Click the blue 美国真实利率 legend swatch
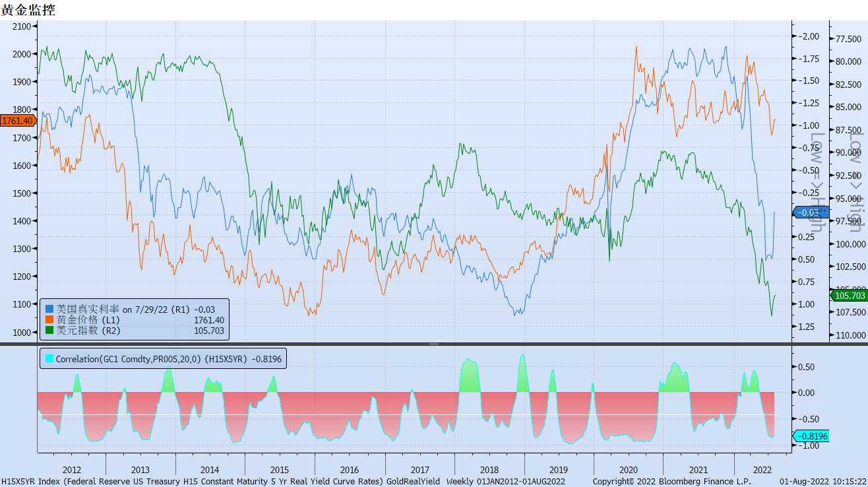This screenshot has height=487, width=868. [x=49, y=309]
